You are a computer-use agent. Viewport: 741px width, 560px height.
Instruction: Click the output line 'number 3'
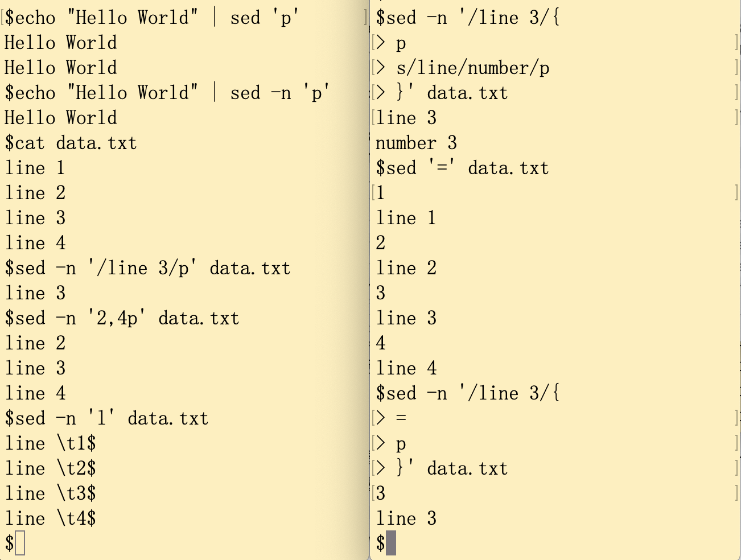(416, 143)
